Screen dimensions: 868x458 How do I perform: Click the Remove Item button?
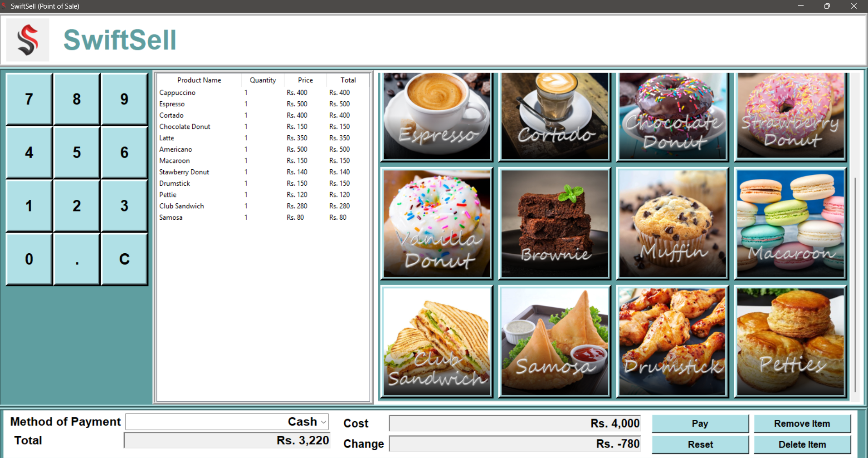802,424
